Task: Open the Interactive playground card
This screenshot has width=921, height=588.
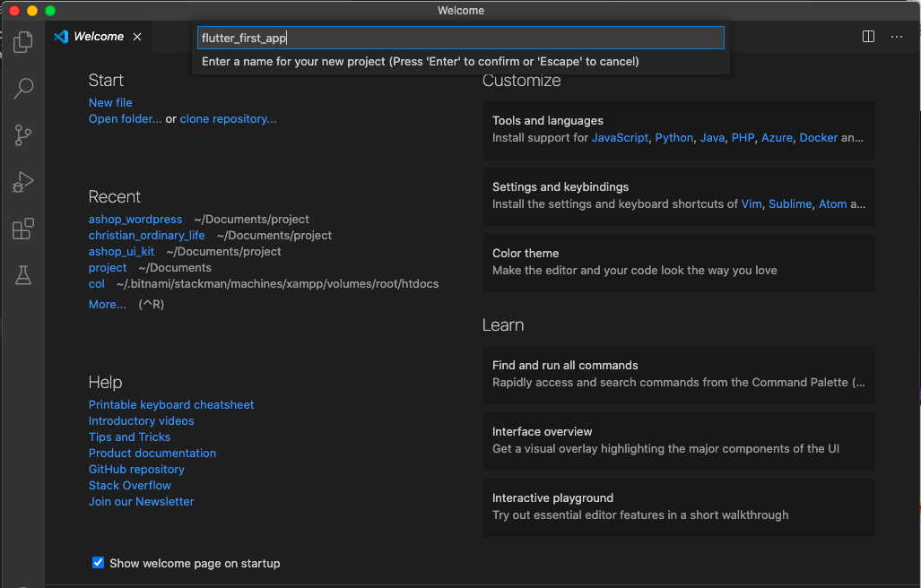Action: pos(679,507)
